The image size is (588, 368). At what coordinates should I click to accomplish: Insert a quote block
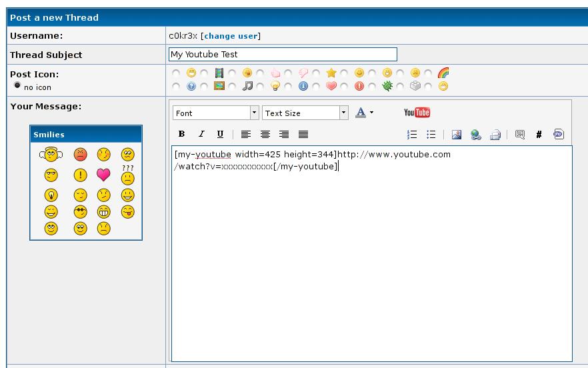coord(520,134)
